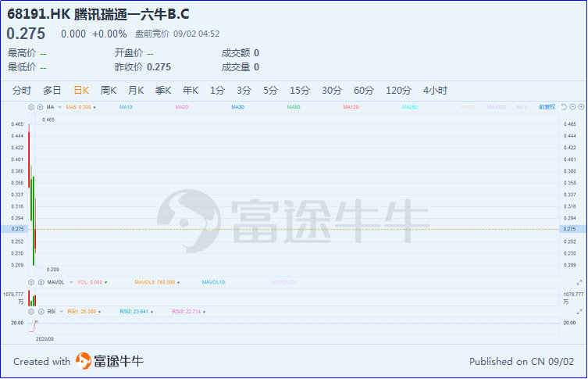Zoom out the chart with minus icon
588x379 pixels.
pos(572,107)
